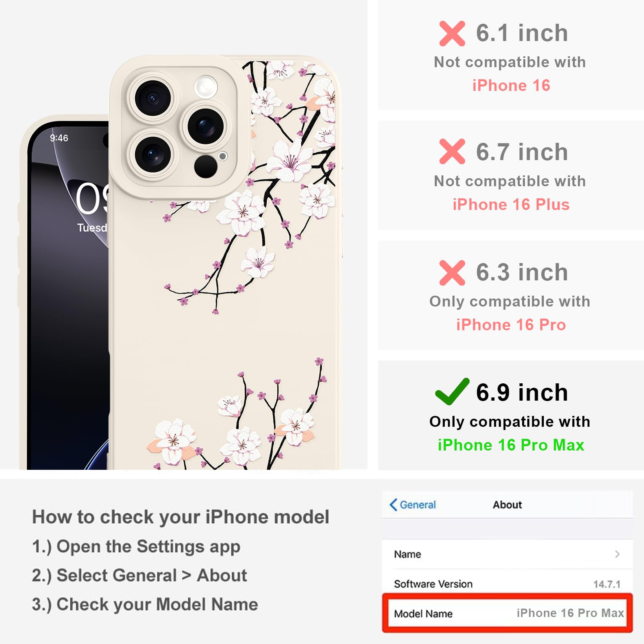The height and width of the screenshot is (644, 644).
Task: Click the 9:46 clock on phone screen
Action: click(59, 138)
